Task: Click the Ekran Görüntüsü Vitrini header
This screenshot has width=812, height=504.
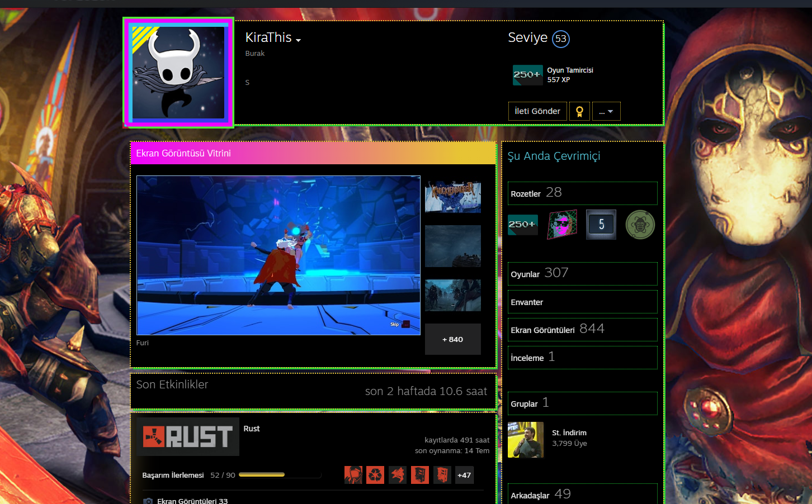Action: coord(313,153)
